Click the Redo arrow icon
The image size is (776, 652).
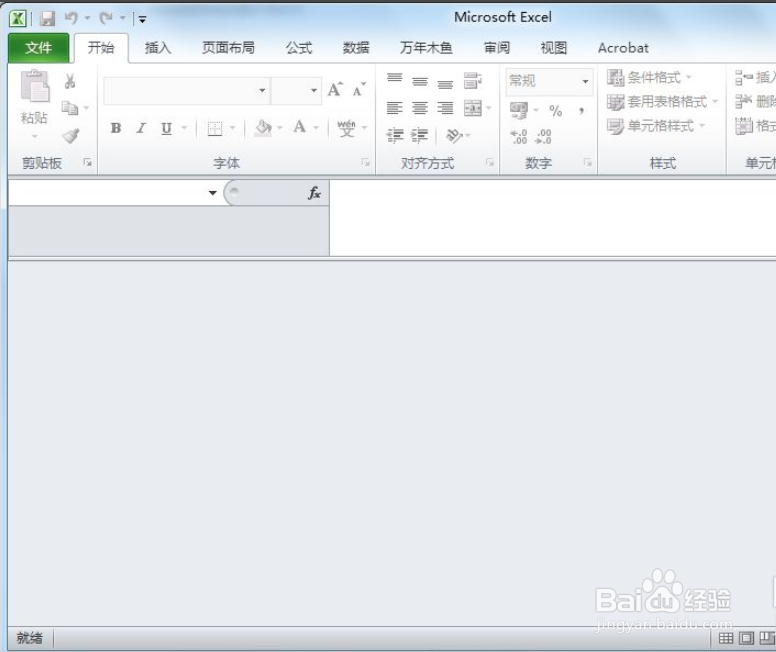(106, 18)
